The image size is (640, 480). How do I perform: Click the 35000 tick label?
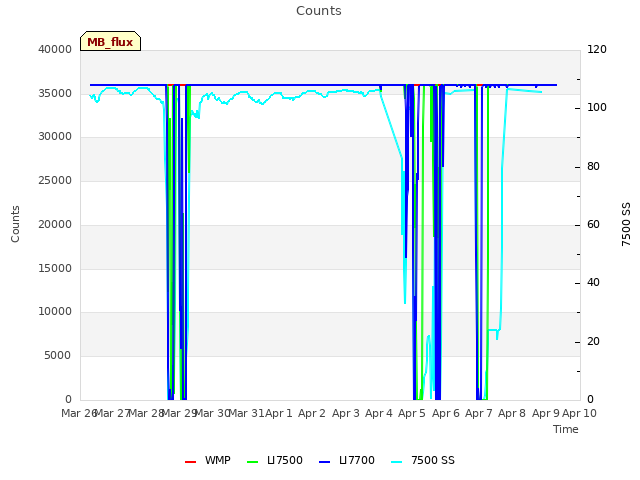click(55, 93)
